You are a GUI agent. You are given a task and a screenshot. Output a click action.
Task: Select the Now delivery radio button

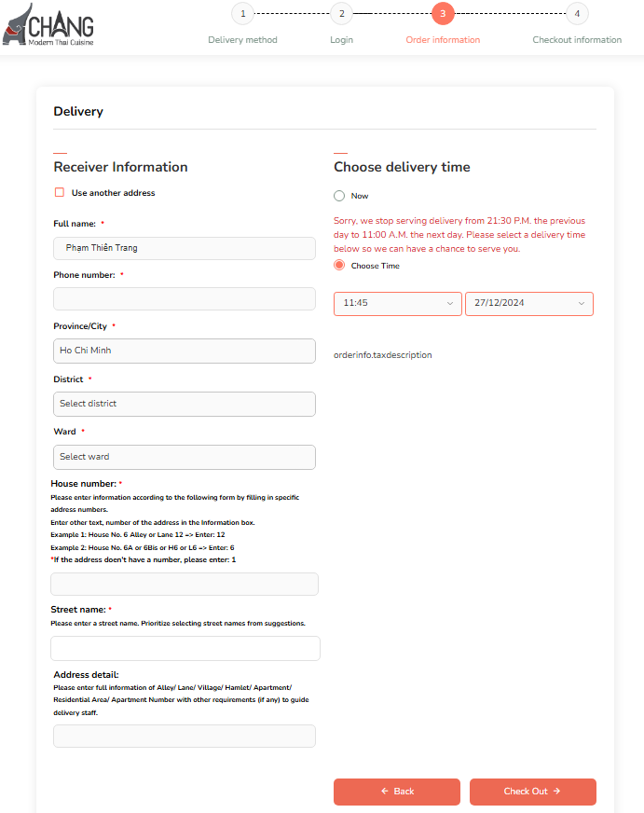coord(339,196)
